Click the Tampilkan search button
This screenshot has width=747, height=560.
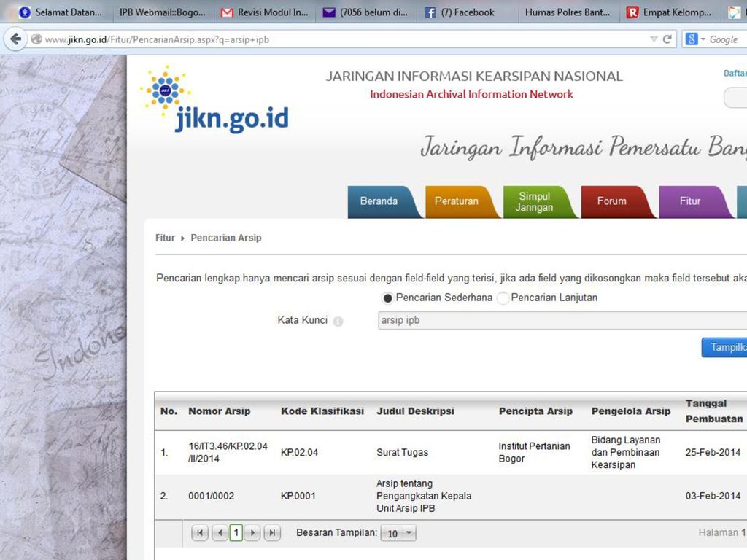(x=724, y=348)
